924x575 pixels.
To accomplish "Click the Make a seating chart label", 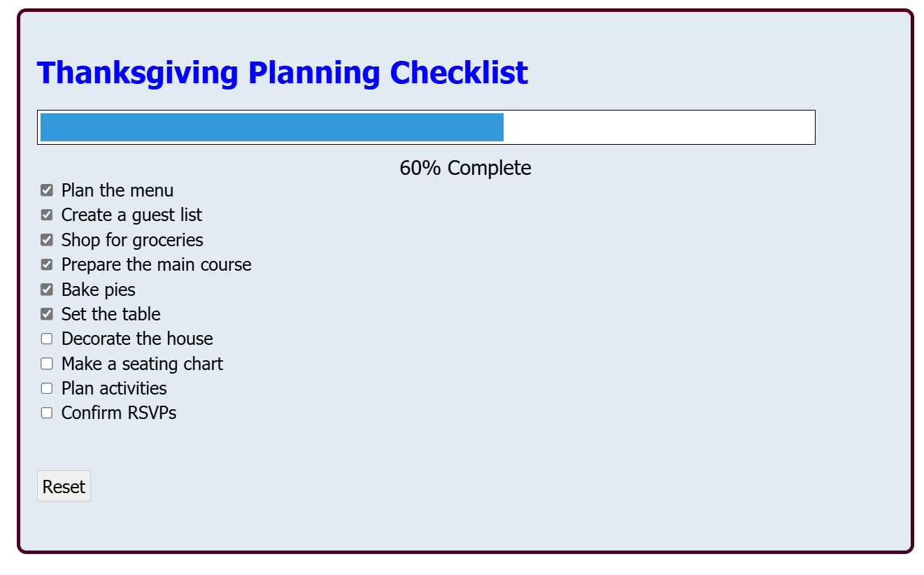I will coord(143,364).
